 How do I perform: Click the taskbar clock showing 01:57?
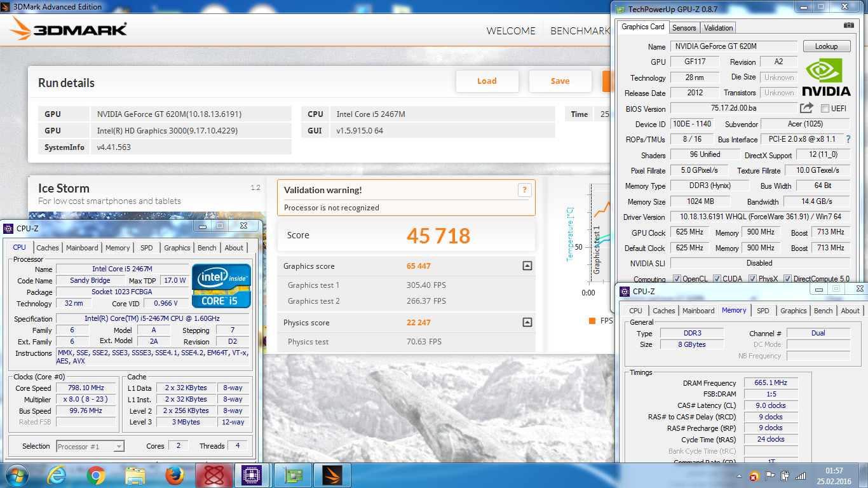[x=833, y=475]
